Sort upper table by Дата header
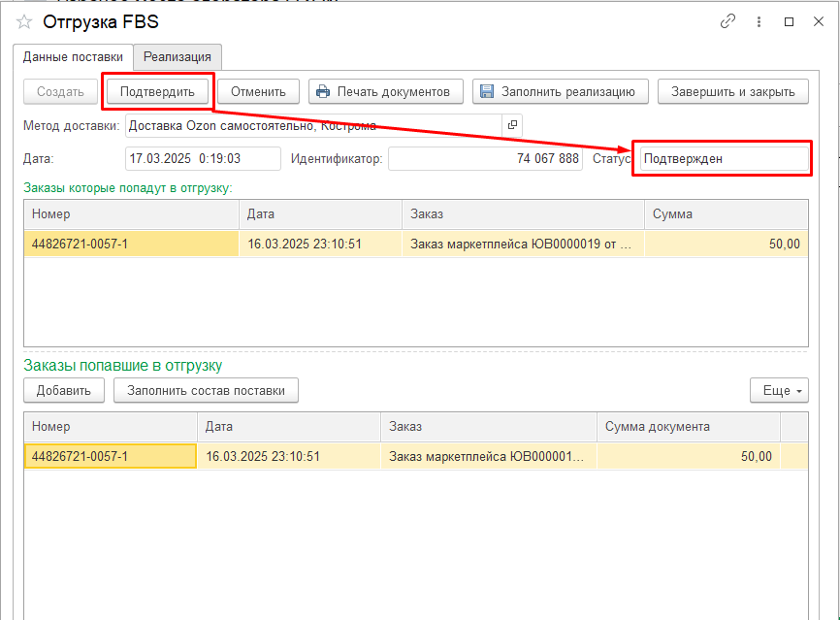840x620 pixels. click(x=320, y=214)
